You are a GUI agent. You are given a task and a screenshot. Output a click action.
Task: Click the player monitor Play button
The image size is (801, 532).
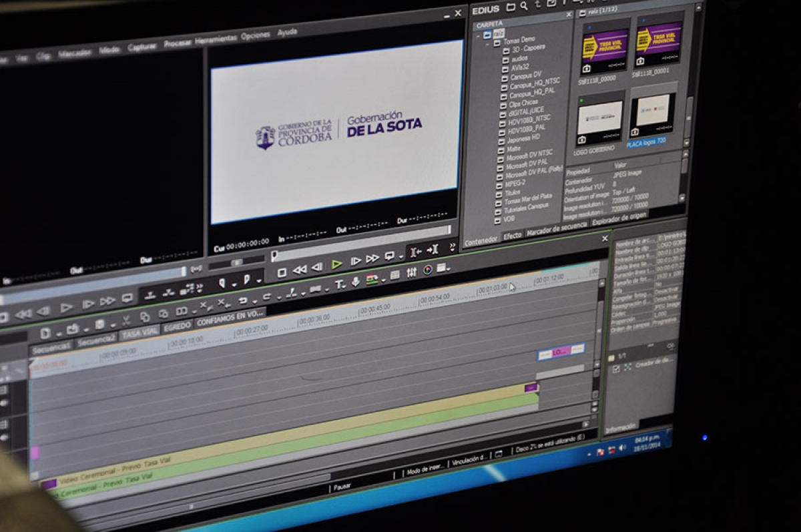click(x=66, y=308)
